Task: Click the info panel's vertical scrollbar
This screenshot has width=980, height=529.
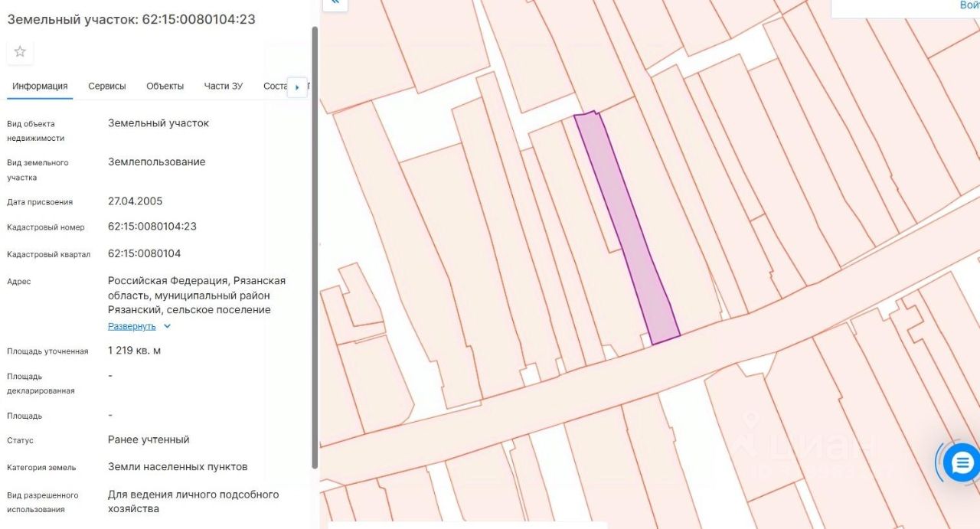Action: click(x=314, y=245)
